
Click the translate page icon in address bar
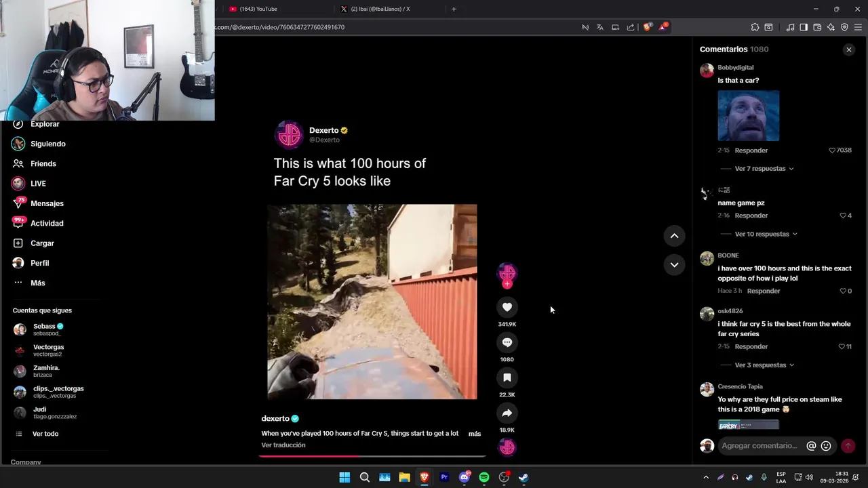pyautogui.click(x=599, y=27)
